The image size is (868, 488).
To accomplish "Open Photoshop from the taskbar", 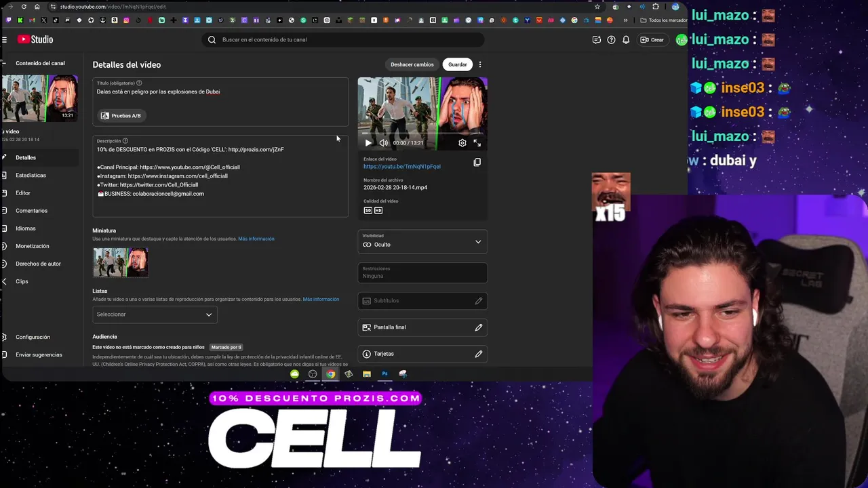I will tap(384, 374).
